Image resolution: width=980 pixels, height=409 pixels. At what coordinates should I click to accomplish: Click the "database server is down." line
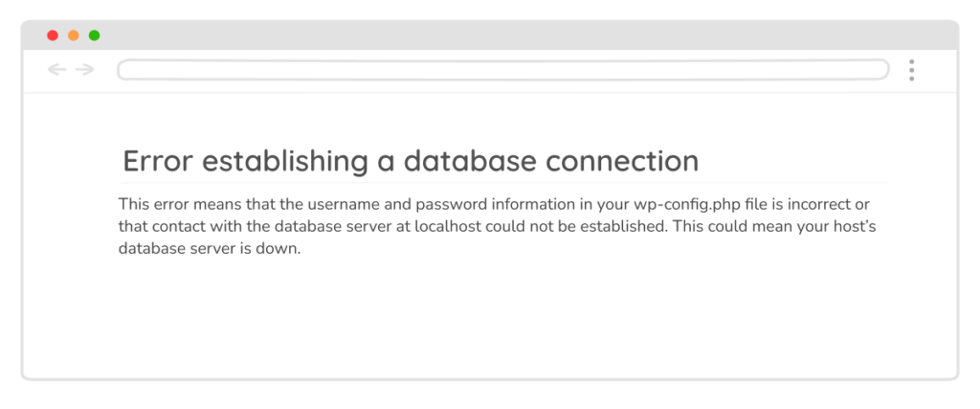pos(210,249)
